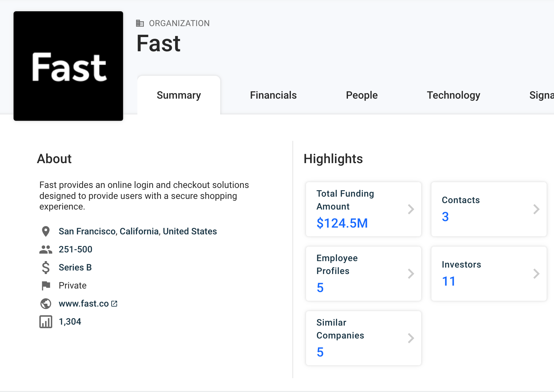Viewport: 554px width, 392px height.
Task: Click the Fast organization title
Action: 158,44
